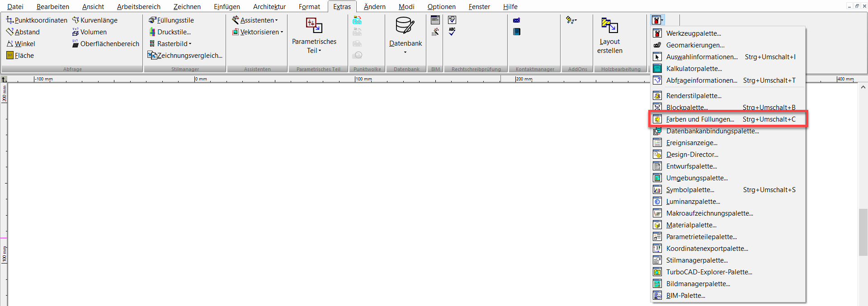Open Stilmanagerpalette from menu

728,260
